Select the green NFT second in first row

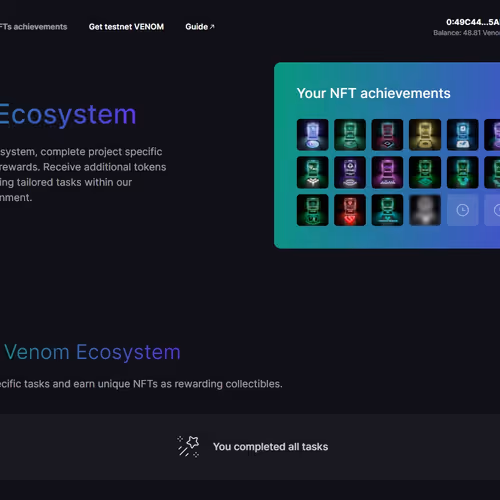(350, 135)
